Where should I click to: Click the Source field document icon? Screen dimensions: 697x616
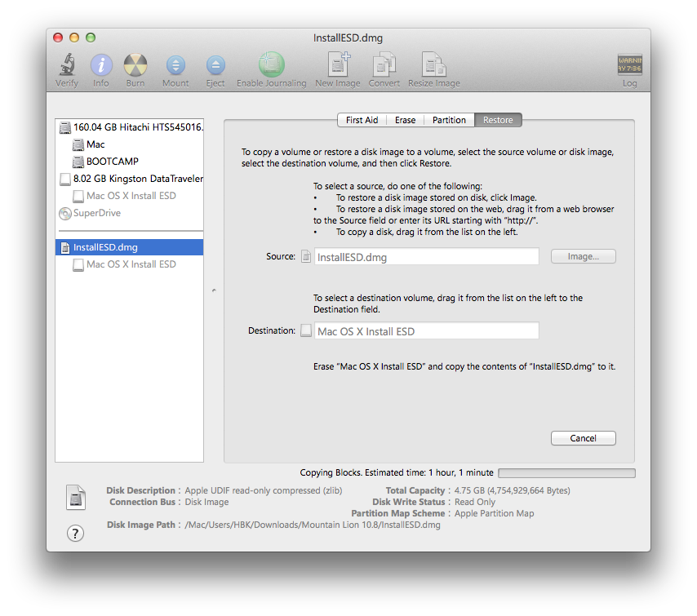tap(306, 256)
